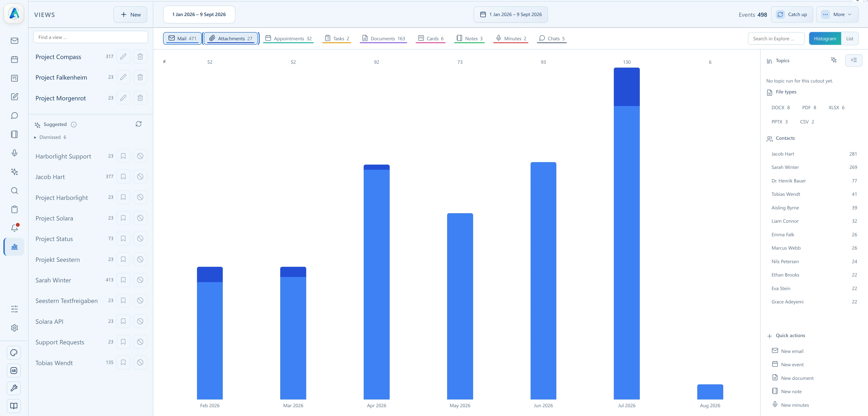Open the Search sidebar icon
The height and width of the screenshot is (416, 868).
click(x=14, y=191)
